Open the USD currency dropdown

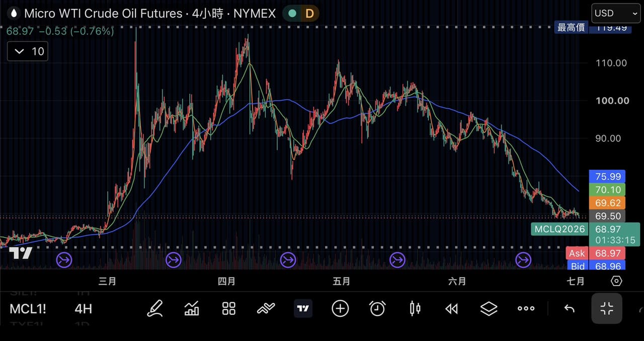(615, 13)
